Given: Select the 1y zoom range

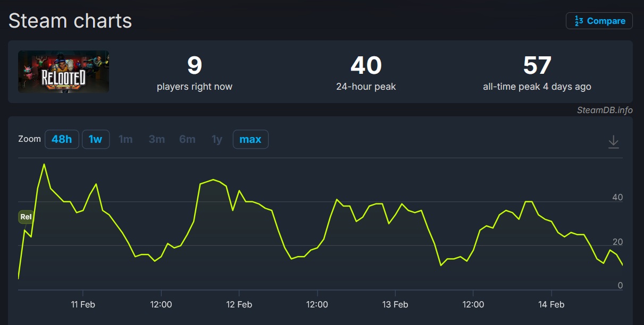Looking at the screenshot, I should point(217,139).
